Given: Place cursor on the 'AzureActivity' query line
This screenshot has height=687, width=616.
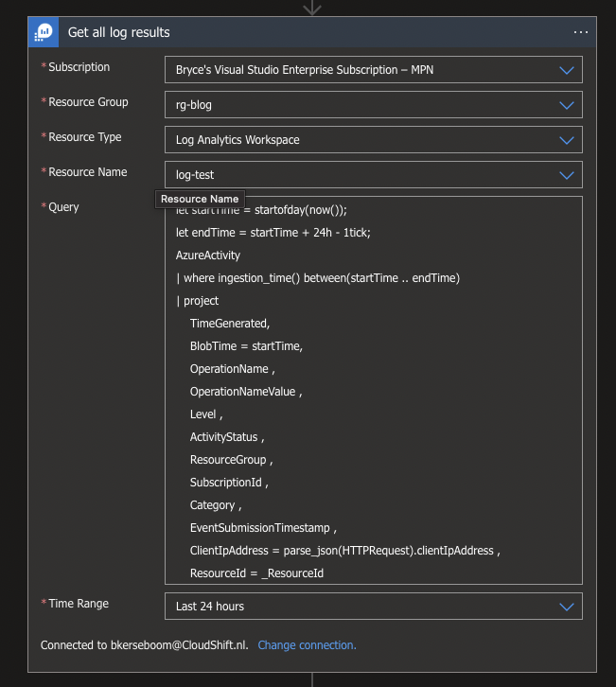Looking at the screenshot, I should click(208, 255).
